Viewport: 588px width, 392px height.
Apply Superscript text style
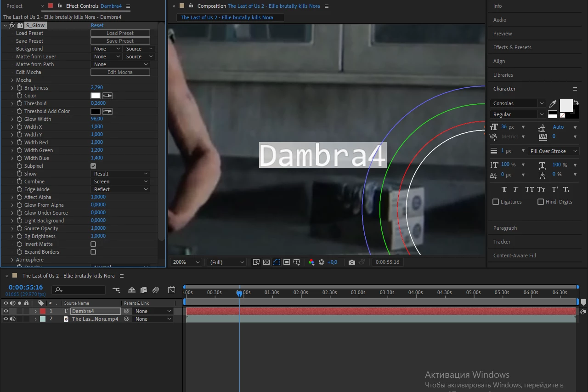(x=554, y=189)
